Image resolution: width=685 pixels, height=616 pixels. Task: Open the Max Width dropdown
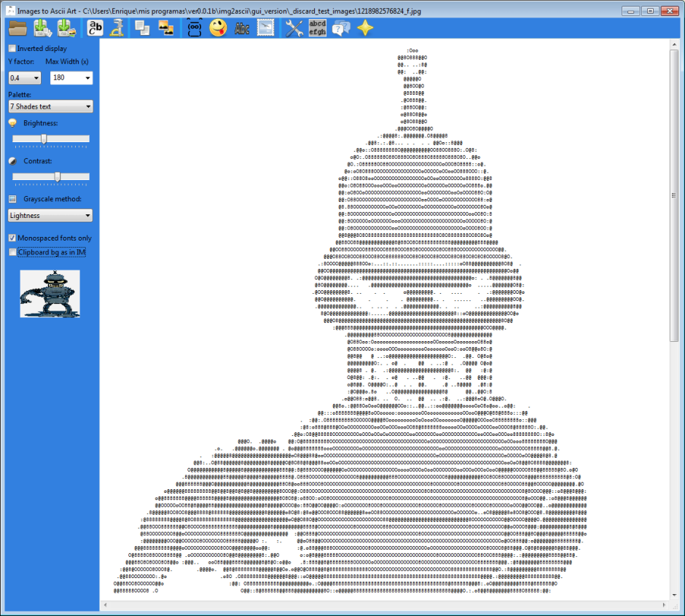coord(71,77)
